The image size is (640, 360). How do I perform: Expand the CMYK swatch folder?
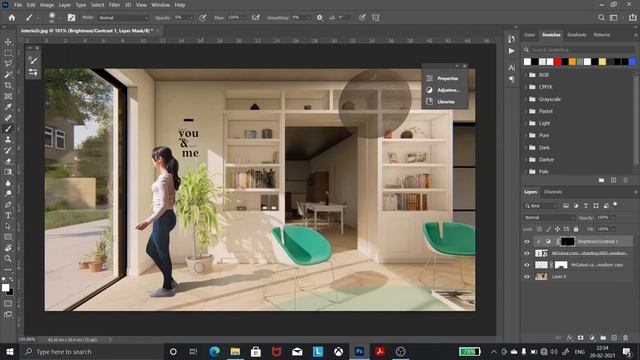point(526,87)
